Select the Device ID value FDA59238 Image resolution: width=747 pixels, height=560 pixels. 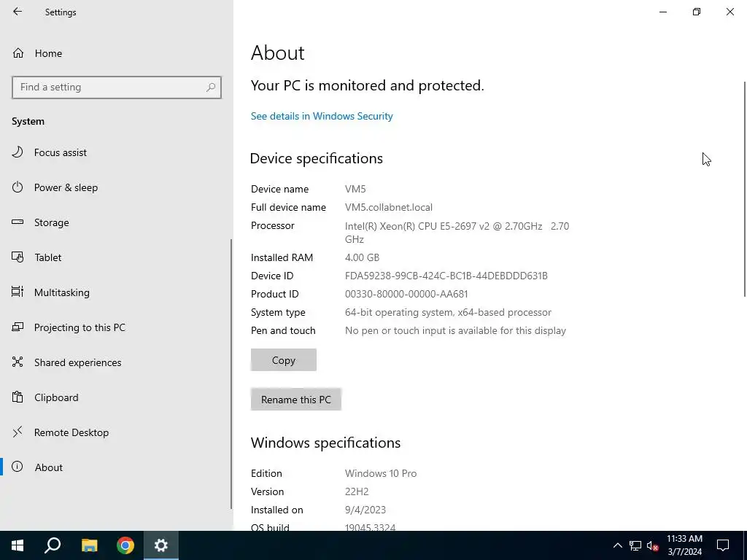[446, 276]
